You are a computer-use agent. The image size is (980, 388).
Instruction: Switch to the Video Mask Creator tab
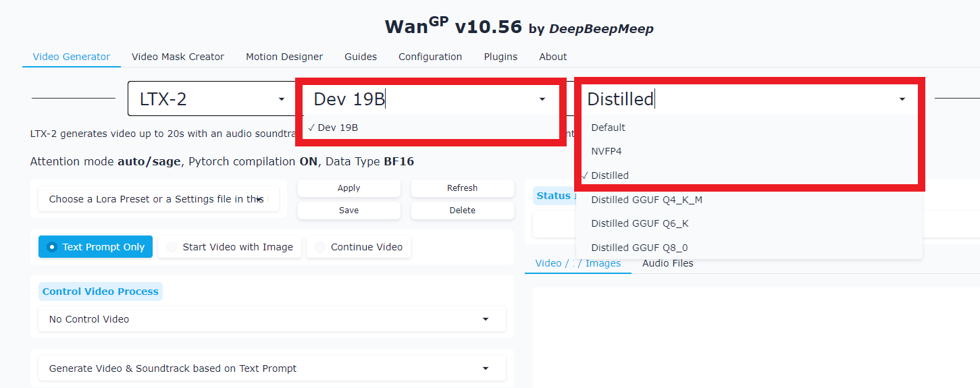[178, 57]
